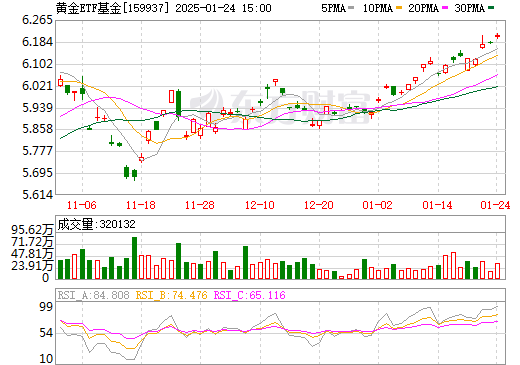Screen dimensions: 520x365
Task: Click the 10PMA legend label
Action: click(x=378, y=8)
